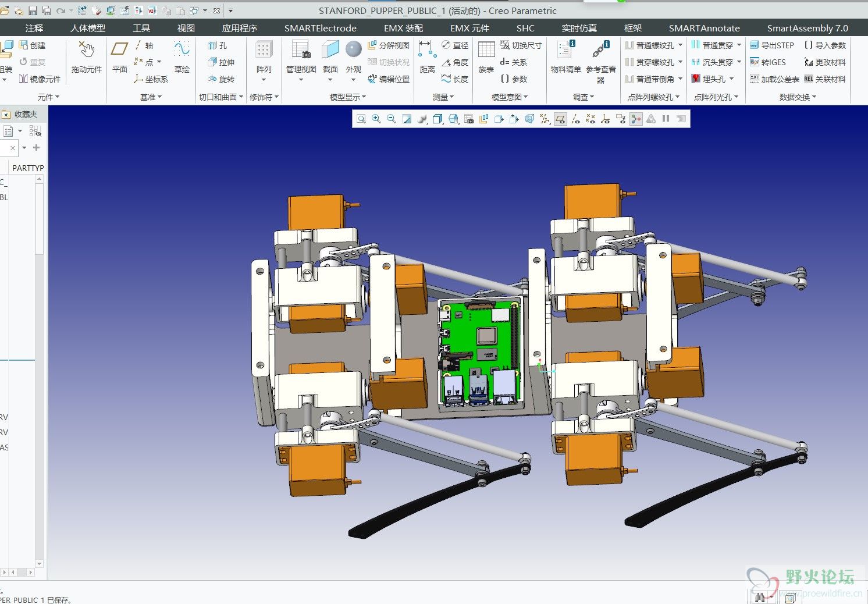868x604 pixels.
Task: Open the Pattern (阵列) dropdown
Action: click(x=264, y=80)
